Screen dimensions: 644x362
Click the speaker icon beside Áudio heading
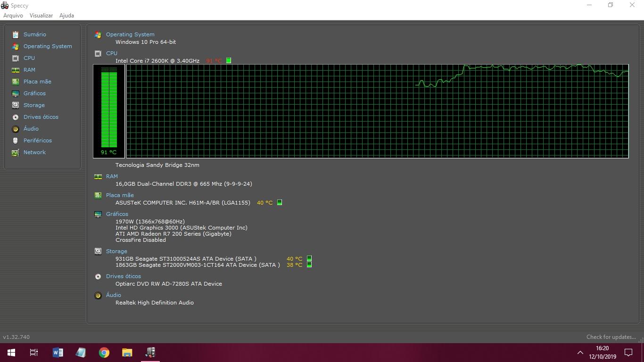coord(98,296)
